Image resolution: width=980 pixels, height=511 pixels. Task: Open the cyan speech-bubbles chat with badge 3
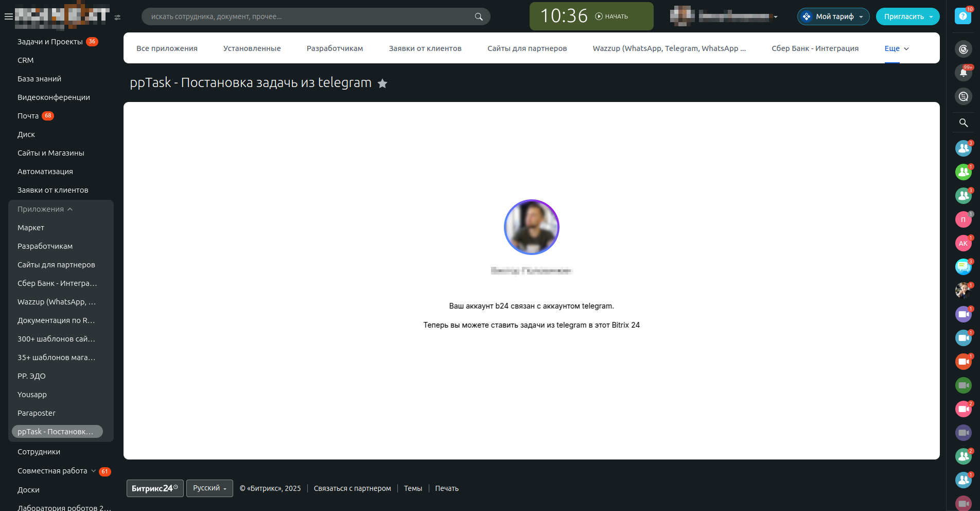pos(964,267)
